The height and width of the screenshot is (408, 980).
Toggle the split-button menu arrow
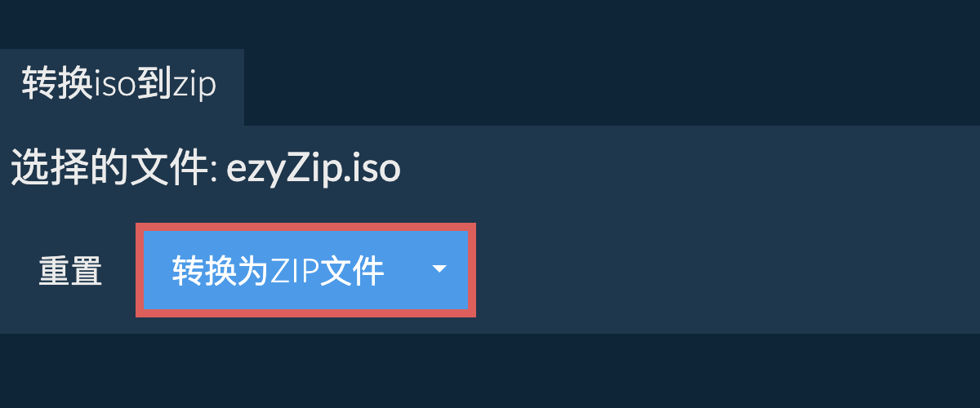(x=439, y=269)
